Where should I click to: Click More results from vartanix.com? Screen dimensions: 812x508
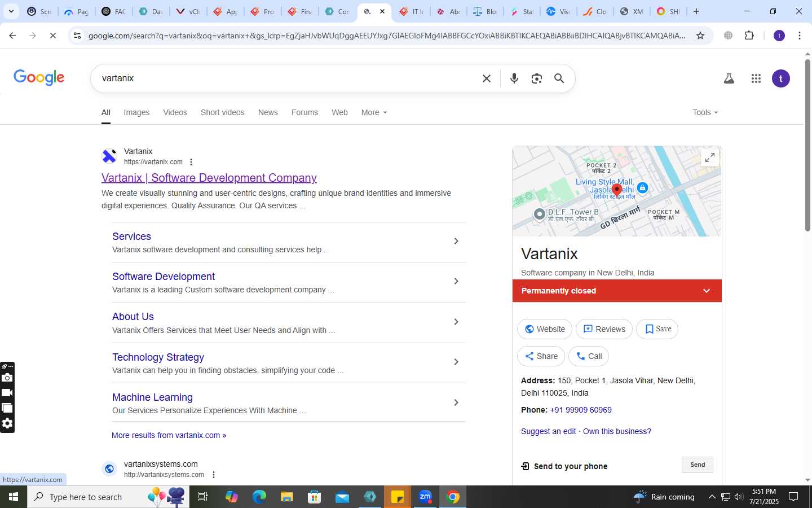[x=169, y=435]
